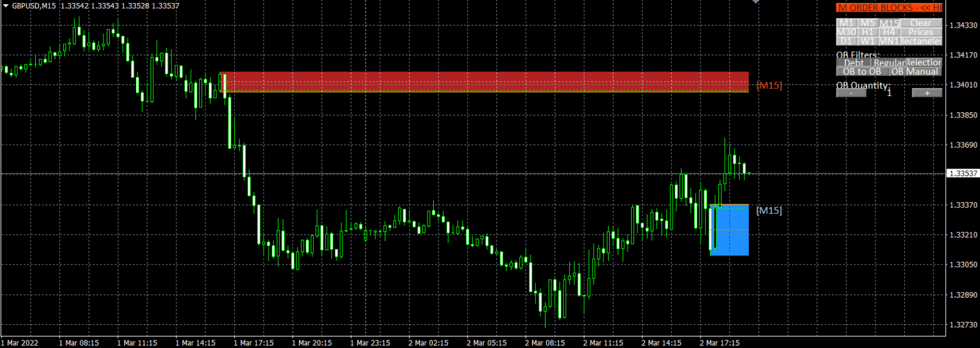Select the MN1 timeframe button
The image size is (980, 348).
pos(888,41)
